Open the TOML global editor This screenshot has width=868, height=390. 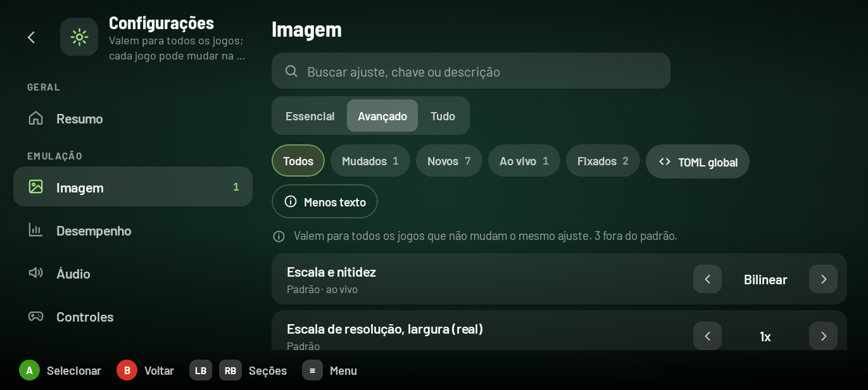698,161
